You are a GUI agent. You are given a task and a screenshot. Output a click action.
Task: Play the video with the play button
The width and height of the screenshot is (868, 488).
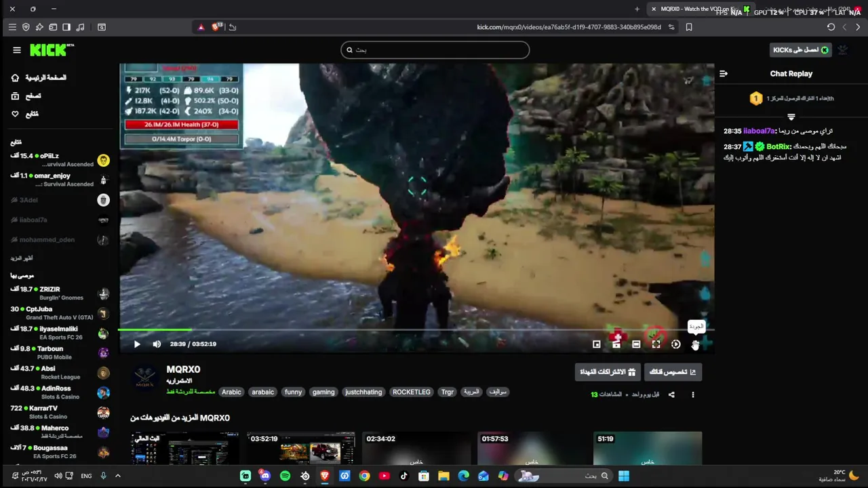[137, 344]
